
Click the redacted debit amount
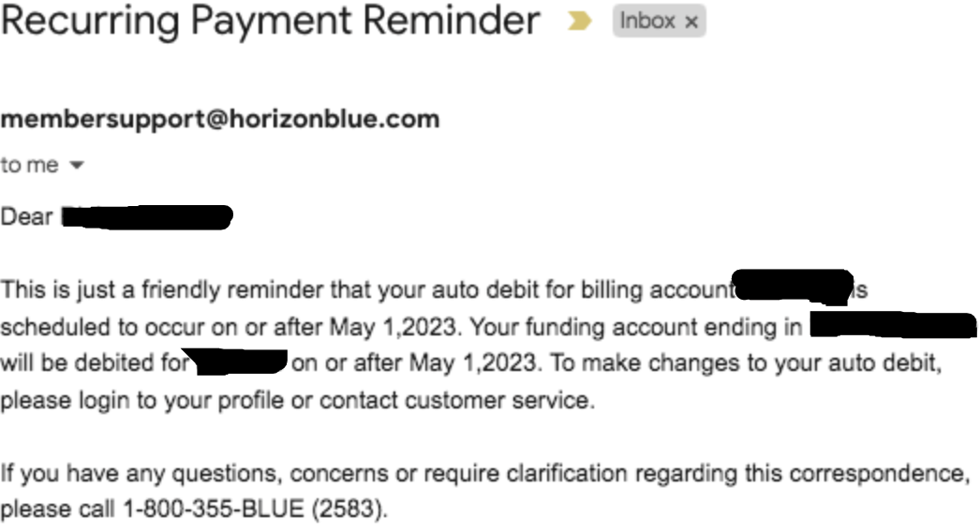[240, 362]
